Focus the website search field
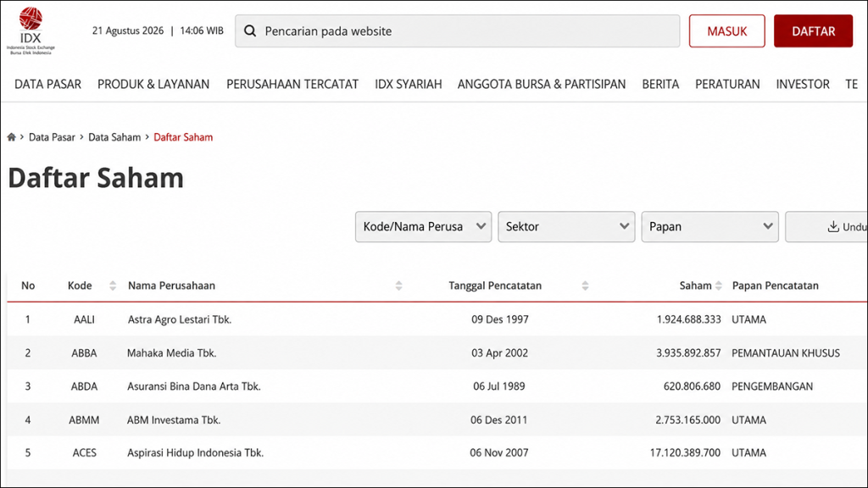This screenshot has height=488, width=868. pos(457,31)
